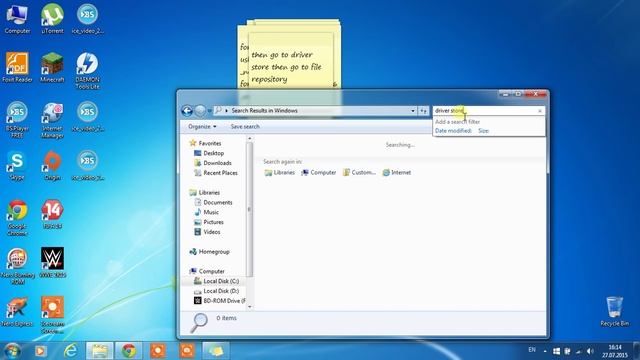640x360 pixels.
Task: Click navigation pane scroll down arrow
Action: click(249, 307)
